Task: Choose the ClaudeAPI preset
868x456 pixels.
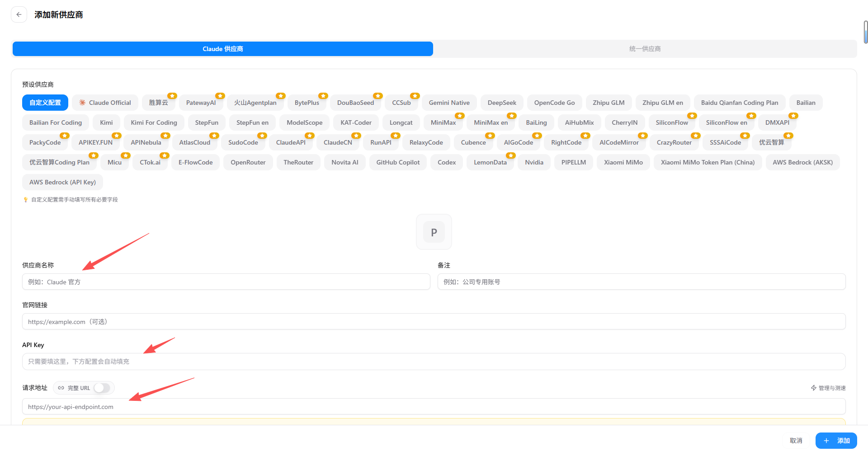Action: 291,142
